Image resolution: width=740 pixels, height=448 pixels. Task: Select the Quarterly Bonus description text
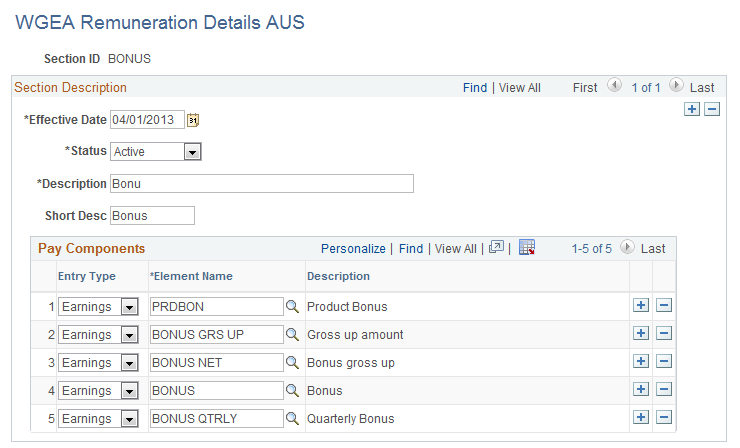(351, 419)
